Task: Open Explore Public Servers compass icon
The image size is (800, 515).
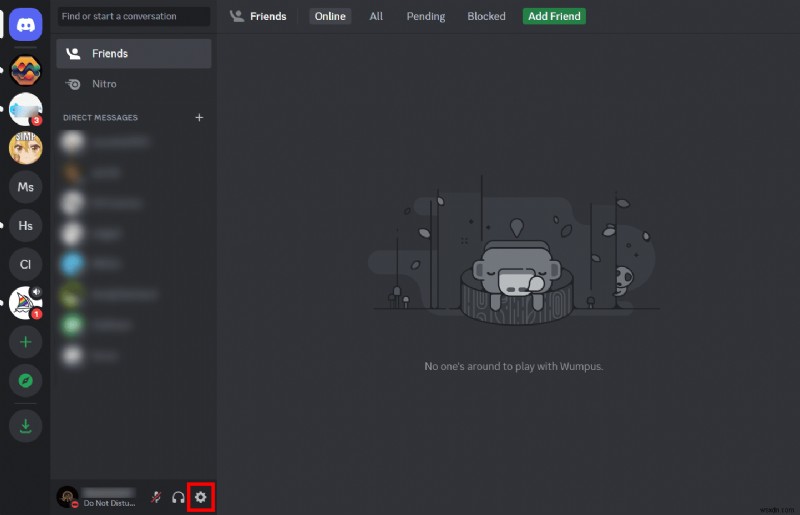Action: tap(26, 381)
